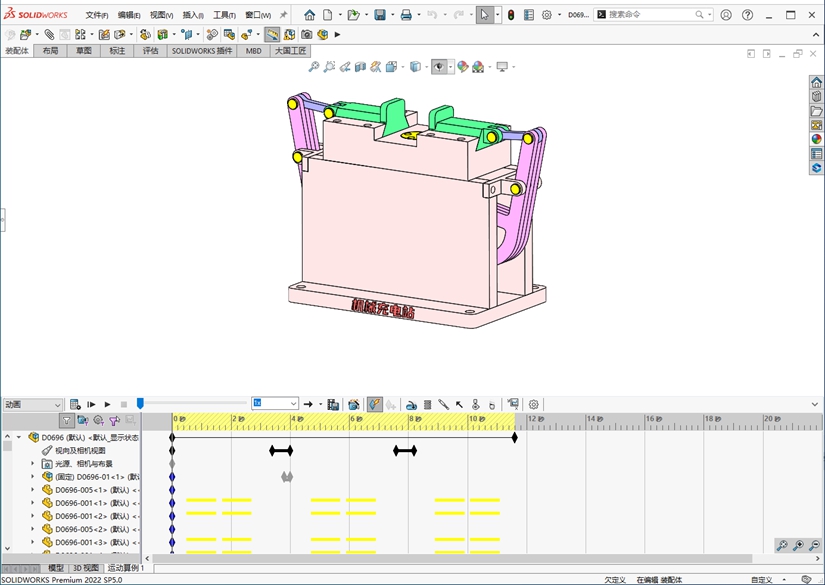Open the study type 动画 dropdown

click(x=32, y=404)
